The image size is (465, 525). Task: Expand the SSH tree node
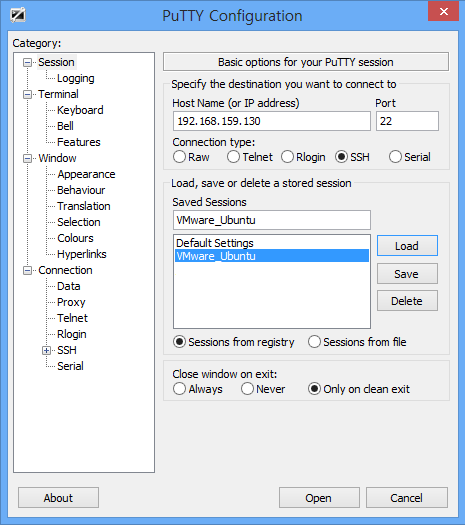(x=46, y=351)
